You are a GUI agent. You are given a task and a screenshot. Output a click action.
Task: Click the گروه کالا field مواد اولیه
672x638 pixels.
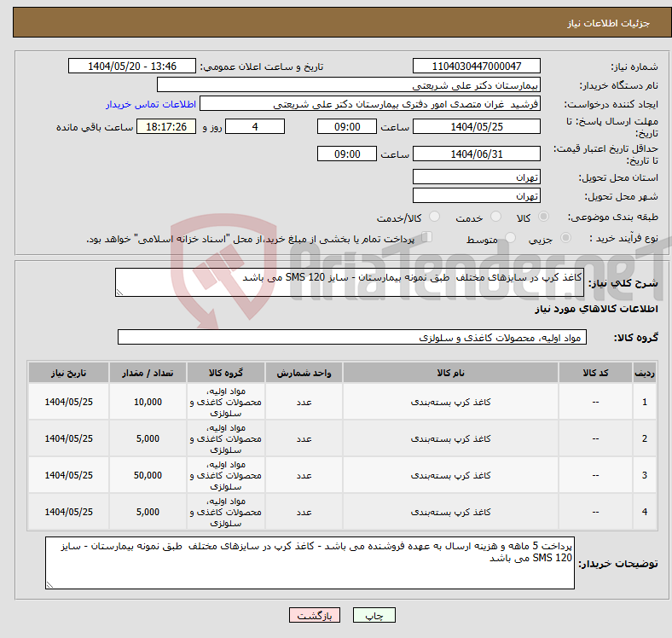352,337
